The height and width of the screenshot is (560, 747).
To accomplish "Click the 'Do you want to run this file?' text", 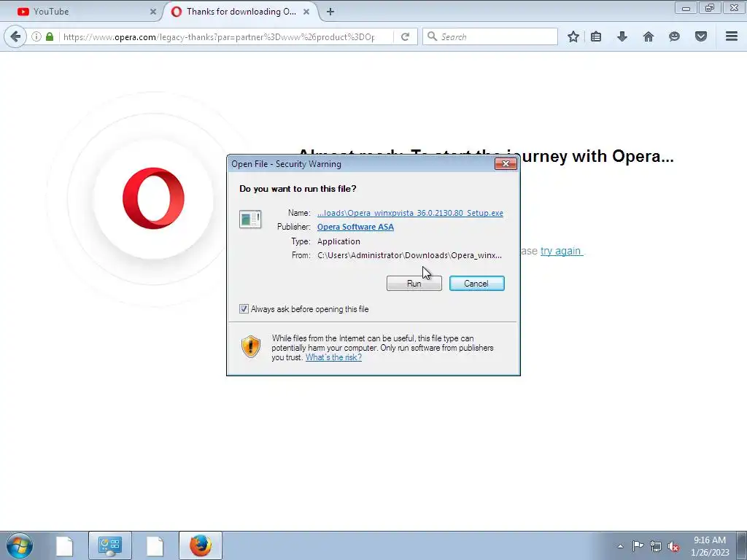I will 298,189.
